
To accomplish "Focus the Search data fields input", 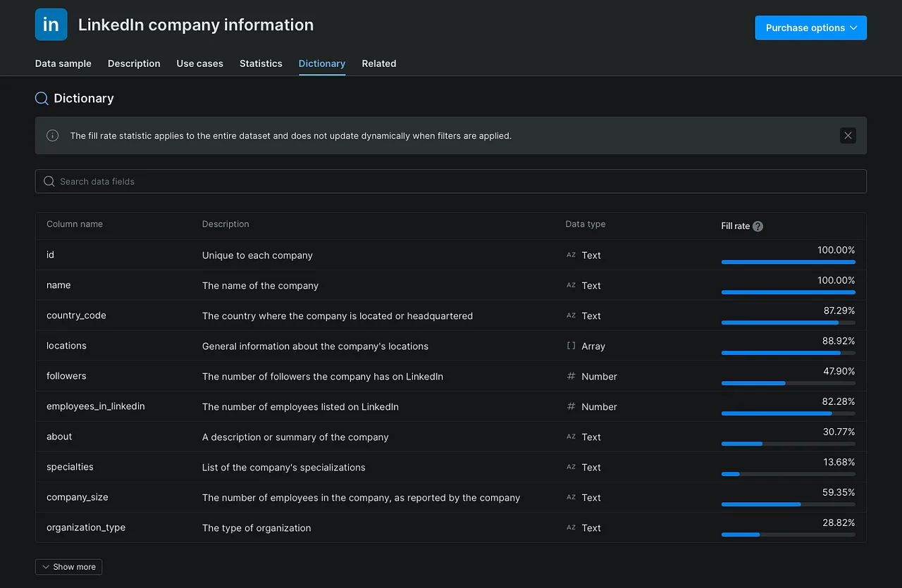I will (451, 181).
